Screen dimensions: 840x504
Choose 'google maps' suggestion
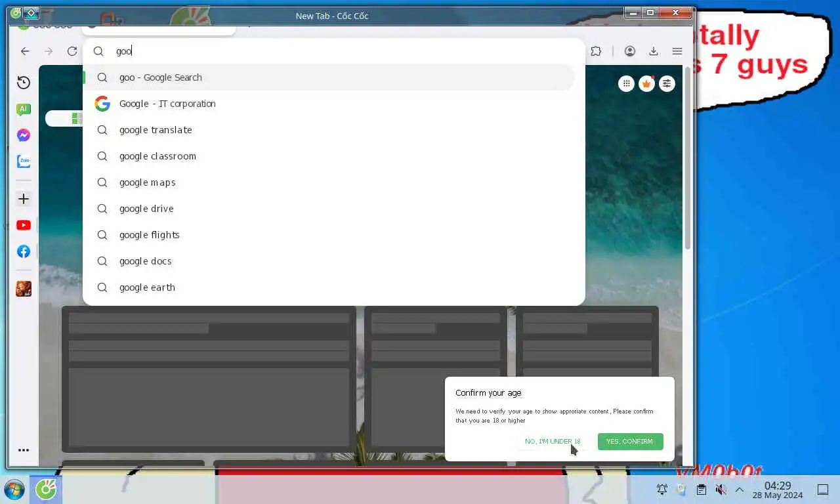point(329,182)
